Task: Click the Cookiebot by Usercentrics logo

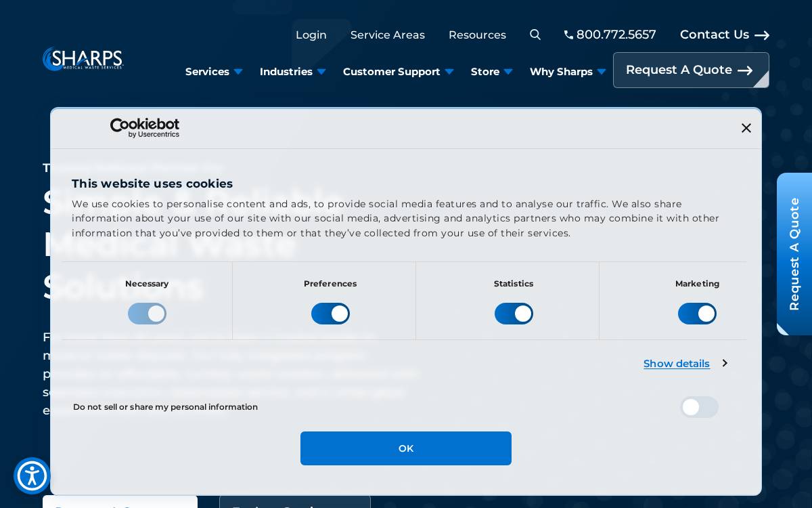Action: [x=145, y=128]
